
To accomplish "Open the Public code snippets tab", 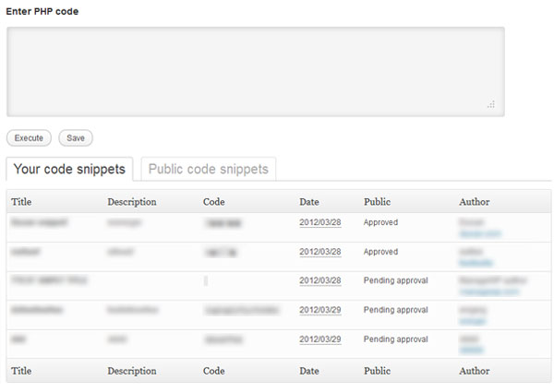I will pyautogui.click(x=208, y=169).
